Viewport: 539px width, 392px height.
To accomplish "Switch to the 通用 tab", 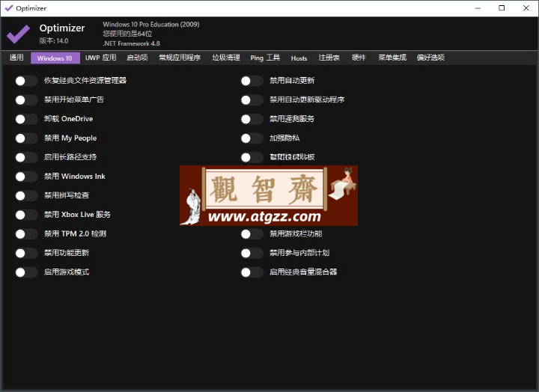I will click(16, 58).
